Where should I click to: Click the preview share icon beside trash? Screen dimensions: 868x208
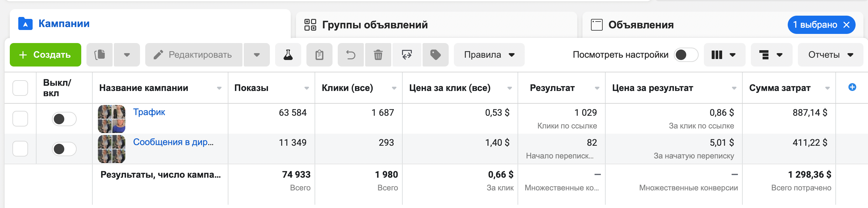pos(407,55)
